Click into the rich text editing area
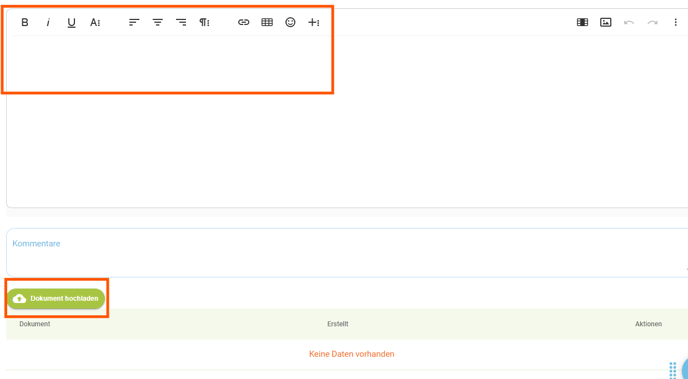This screenshot has height=379, width=688. [347, 121]
